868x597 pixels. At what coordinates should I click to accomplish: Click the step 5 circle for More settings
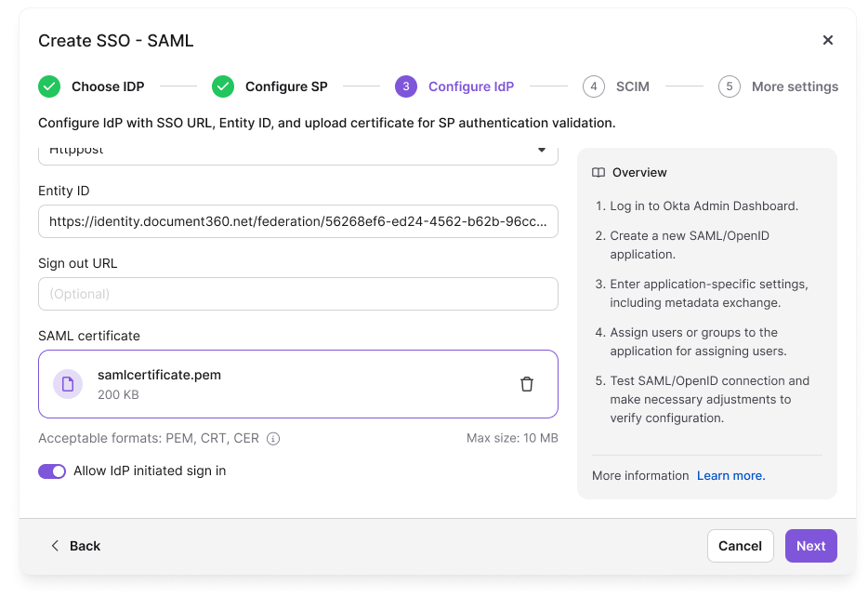click(729, 86)
